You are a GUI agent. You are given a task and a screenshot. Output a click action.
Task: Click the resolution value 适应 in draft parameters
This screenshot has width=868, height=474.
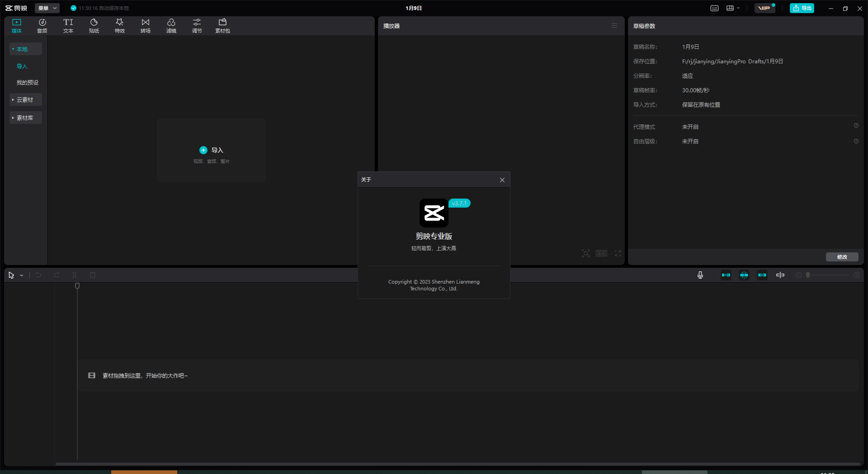point(687,76)
